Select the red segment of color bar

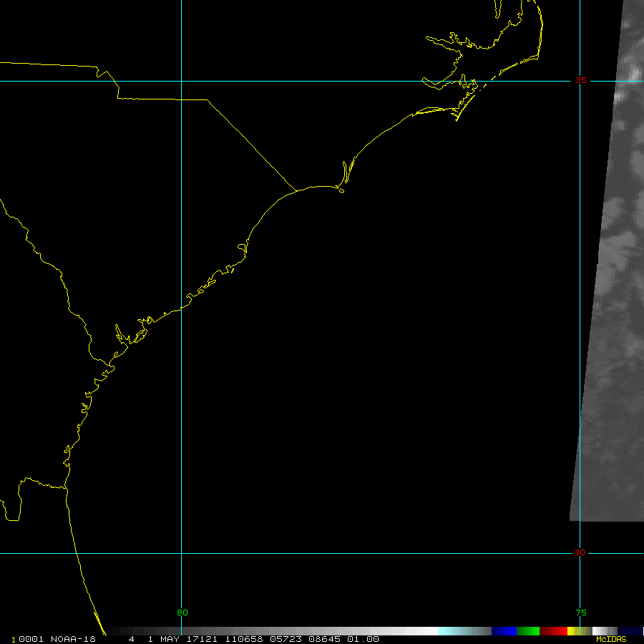553,631
